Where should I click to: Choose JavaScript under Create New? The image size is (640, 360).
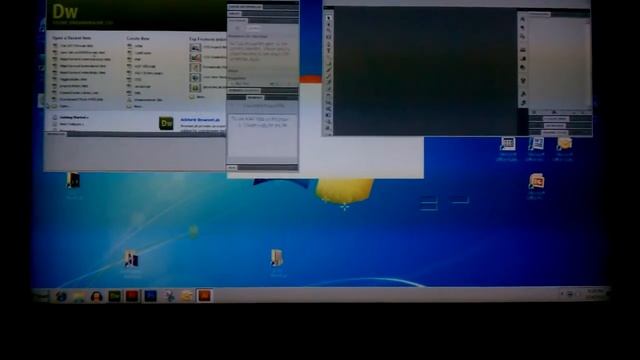(140, 87)
